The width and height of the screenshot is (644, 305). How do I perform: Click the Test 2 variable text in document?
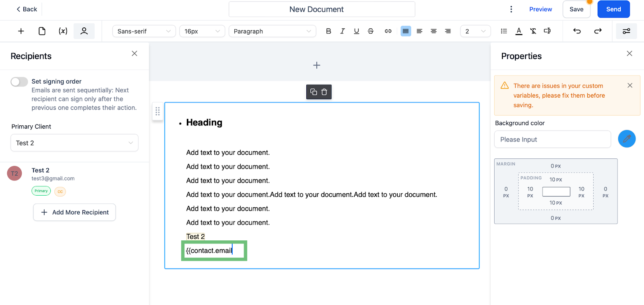(x=196, y=237)
